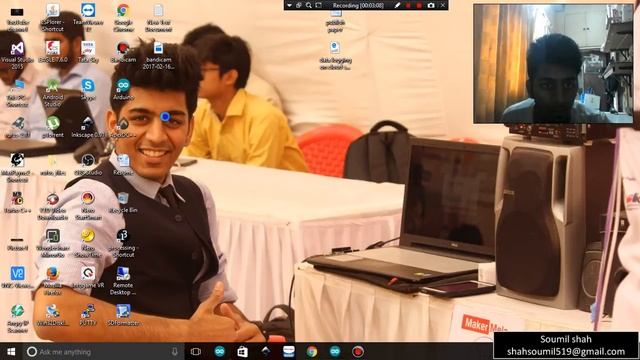Click the fullscreen rectangle icon on recording bar
Screen dimensions: 640x360
319,5
